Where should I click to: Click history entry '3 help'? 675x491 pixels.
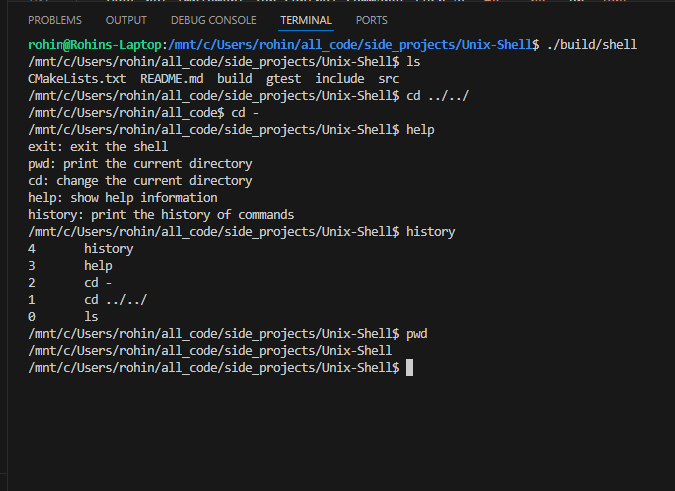[x=70, y=266]
